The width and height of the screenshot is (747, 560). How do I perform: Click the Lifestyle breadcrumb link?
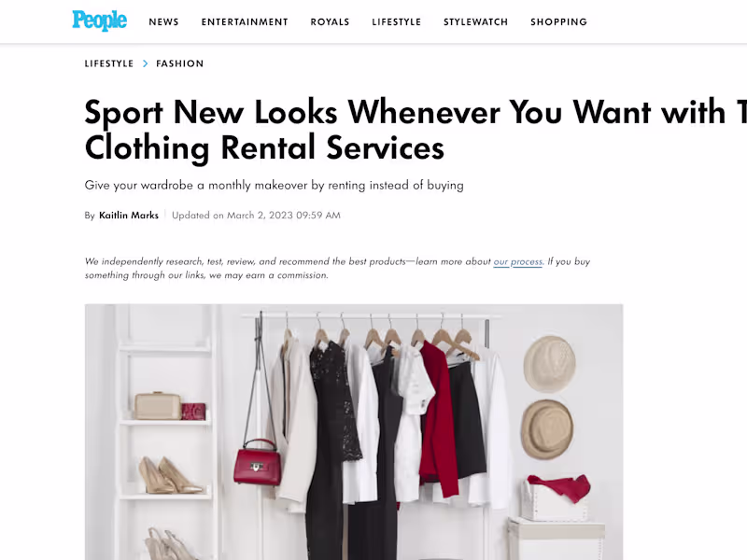[109, 63]
